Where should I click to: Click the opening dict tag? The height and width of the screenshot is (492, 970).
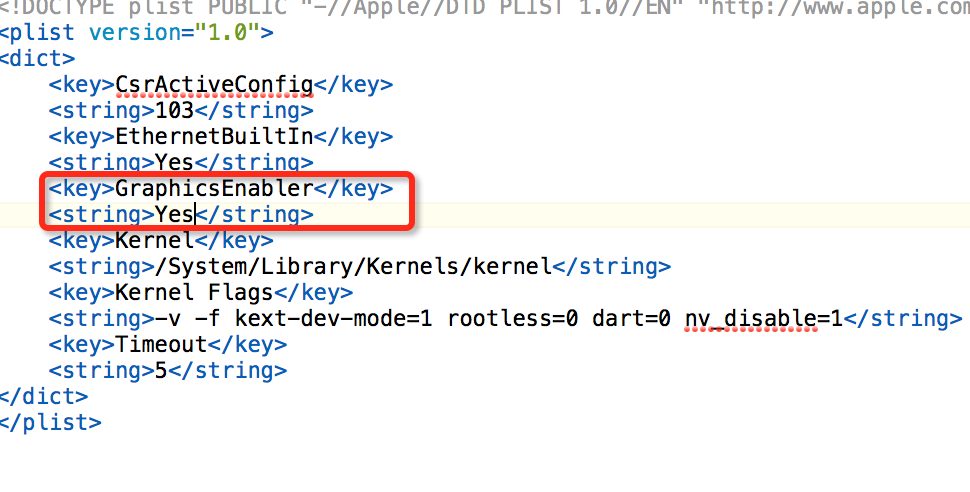pos(37,58)
